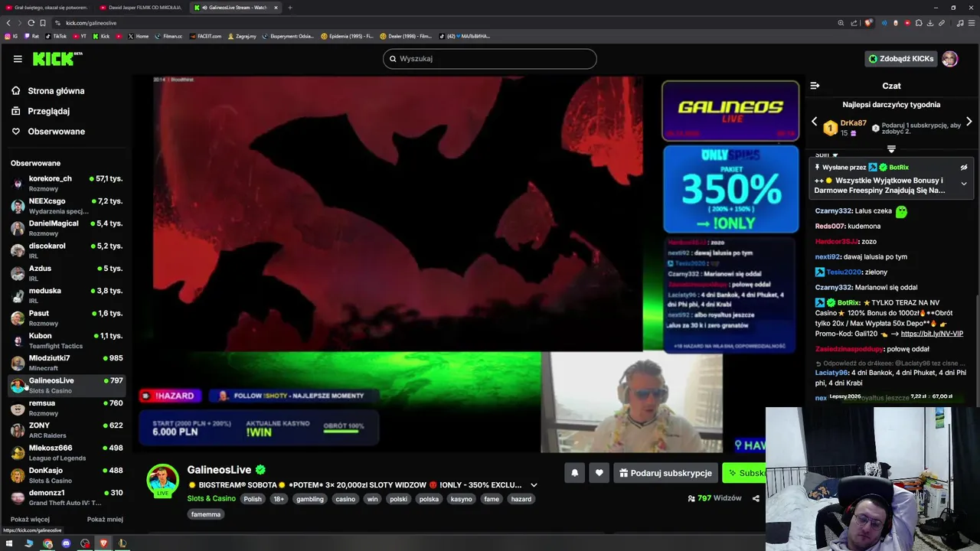
Task: Open the hamburger sidebar menu
Action: pyautogui.click(x=18, y=59)
